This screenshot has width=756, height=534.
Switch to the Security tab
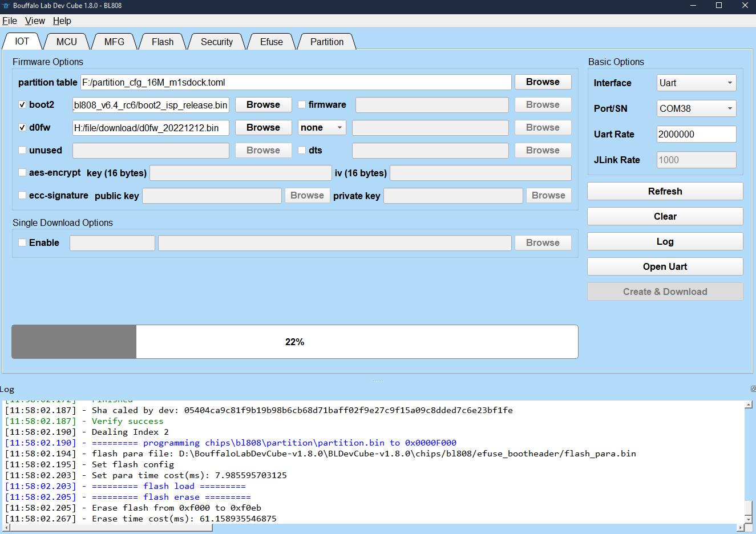(217, 42)
